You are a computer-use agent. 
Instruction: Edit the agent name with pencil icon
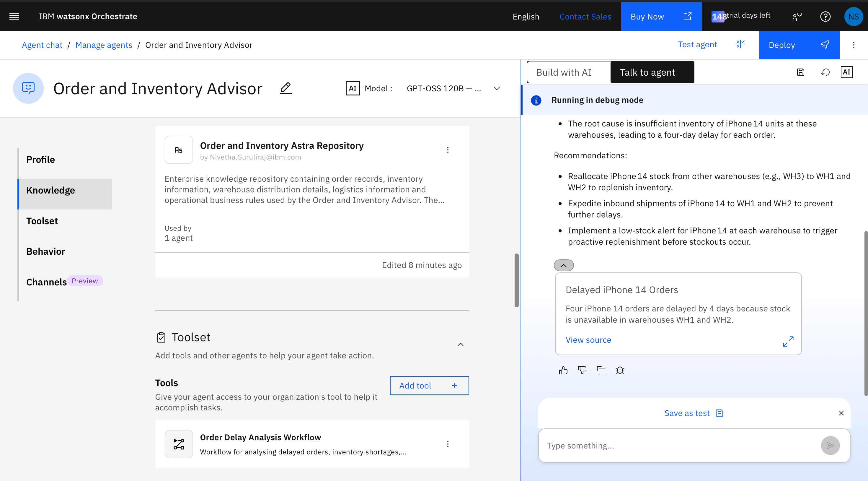(286, 88)
